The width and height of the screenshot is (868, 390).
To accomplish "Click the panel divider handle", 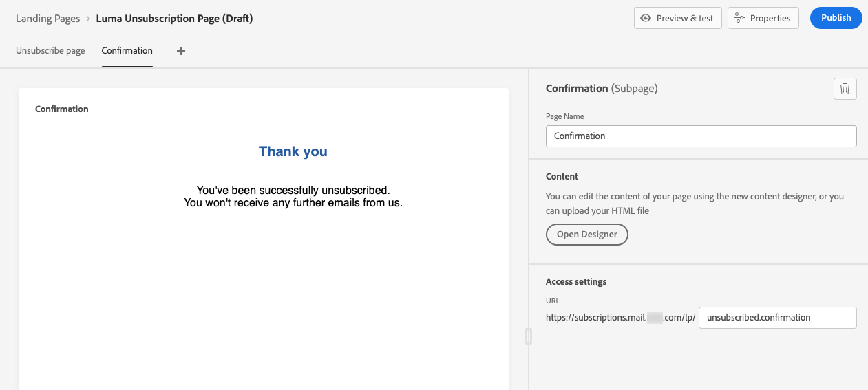I will 528,336.
